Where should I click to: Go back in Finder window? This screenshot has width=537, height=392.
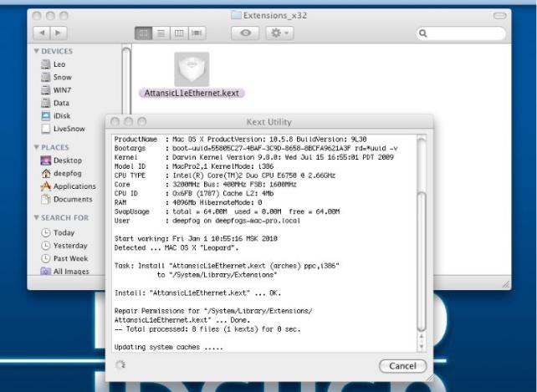tap(42, 33)
